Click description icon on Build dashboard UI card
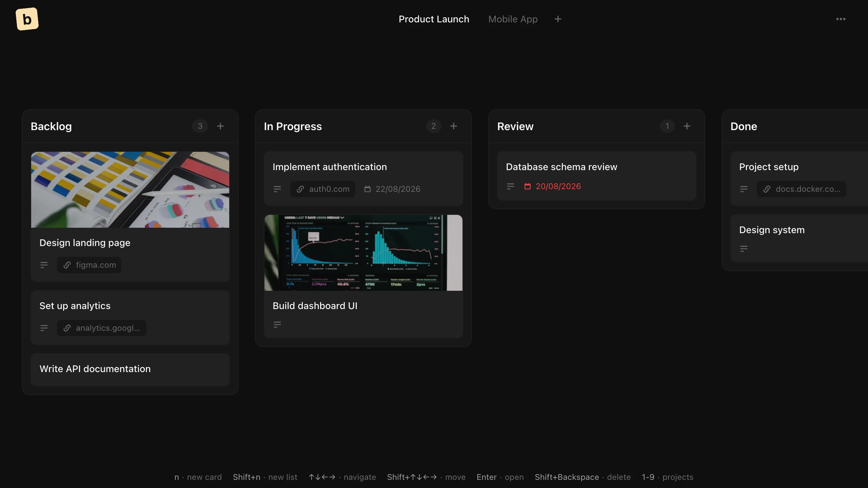This screenshot has width=868, height=488. tap(277, 325)
